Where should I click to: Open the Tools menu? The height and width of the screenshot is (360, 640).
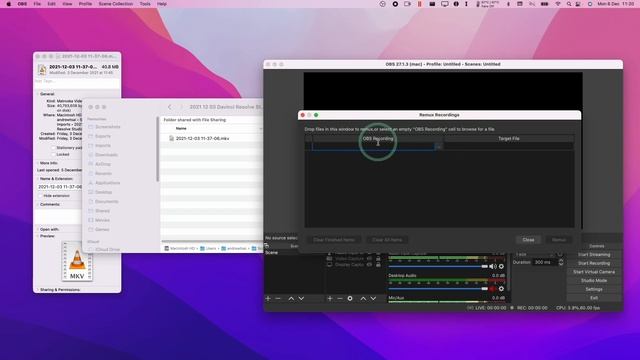145,4
